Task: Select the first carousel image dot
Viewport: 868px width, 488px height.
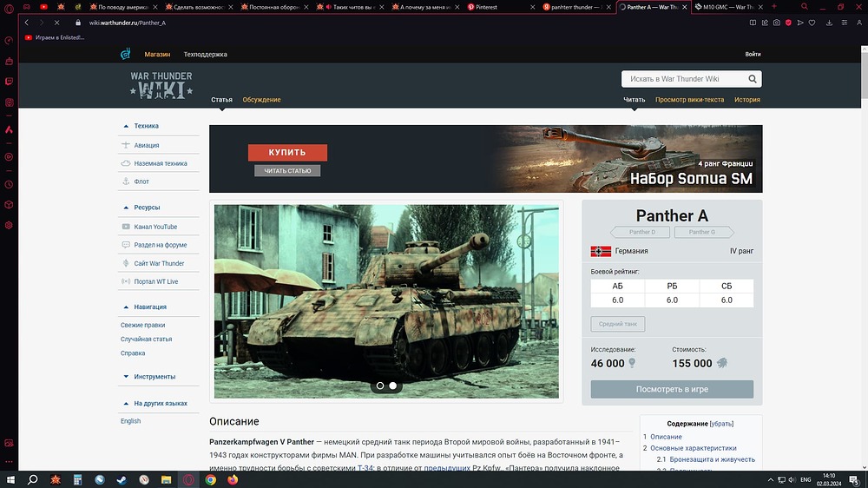Action: (x=380, y=386)
